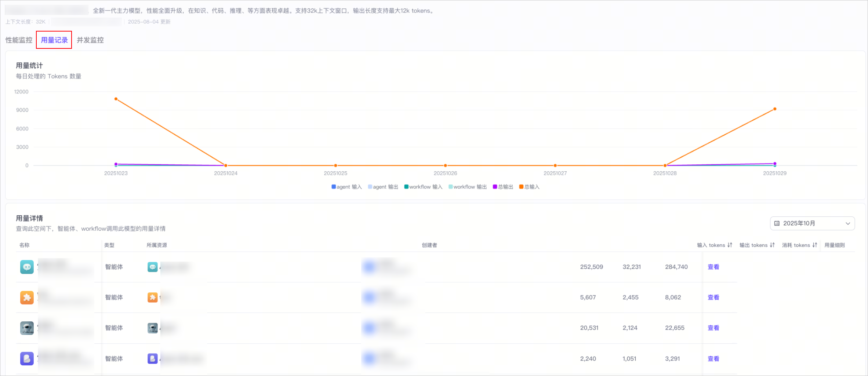Expand month picker chevron arrow
This screenshot has width=868, height=376.
[x=848, y=223]
